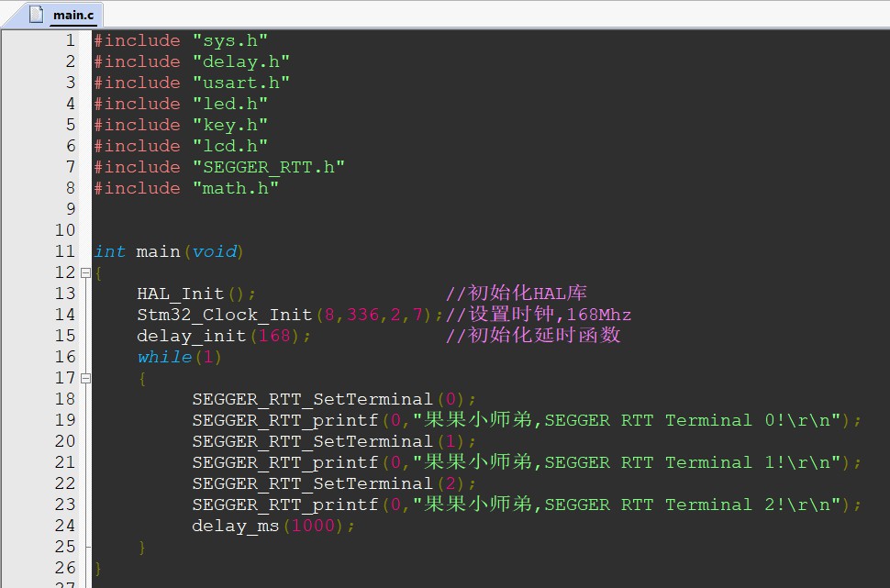The image size is (890, 588).
Task: Place cursor on #include "key.h" line
Action: [181, 125]
